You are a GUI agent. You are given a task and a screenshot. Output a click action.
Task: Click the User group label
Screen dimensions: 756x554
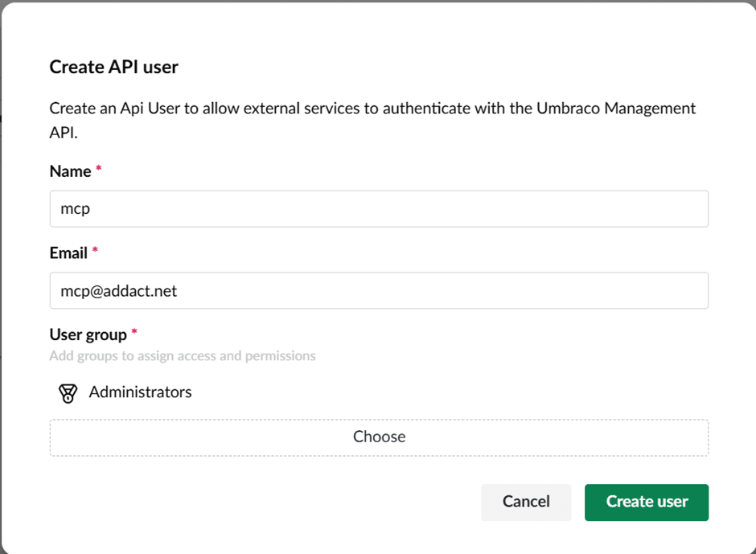pyautogui.click(x=88, y=334)
